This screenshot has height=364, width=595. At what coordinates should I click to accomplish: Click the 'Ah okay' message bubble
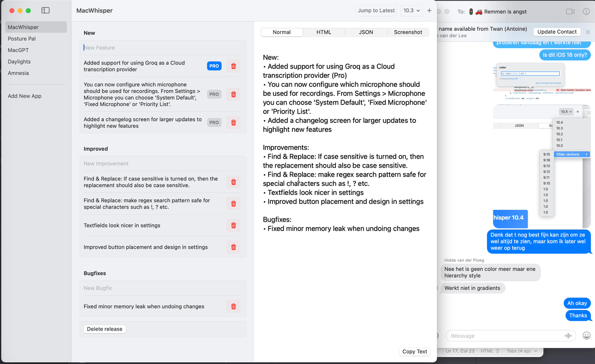(577, 303)
